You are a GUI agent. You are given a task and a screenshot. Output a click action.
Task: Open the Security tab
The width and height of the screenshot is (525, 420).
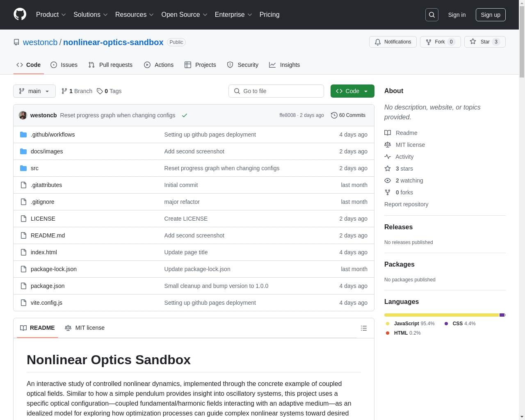pos(243,65)
